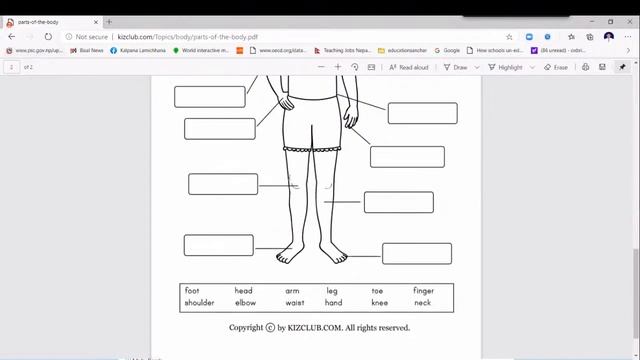The width and height of the screenshot is (640, 360).
Task: Open the How schools un-ed... bookmark
Action: tap(495, 50)
